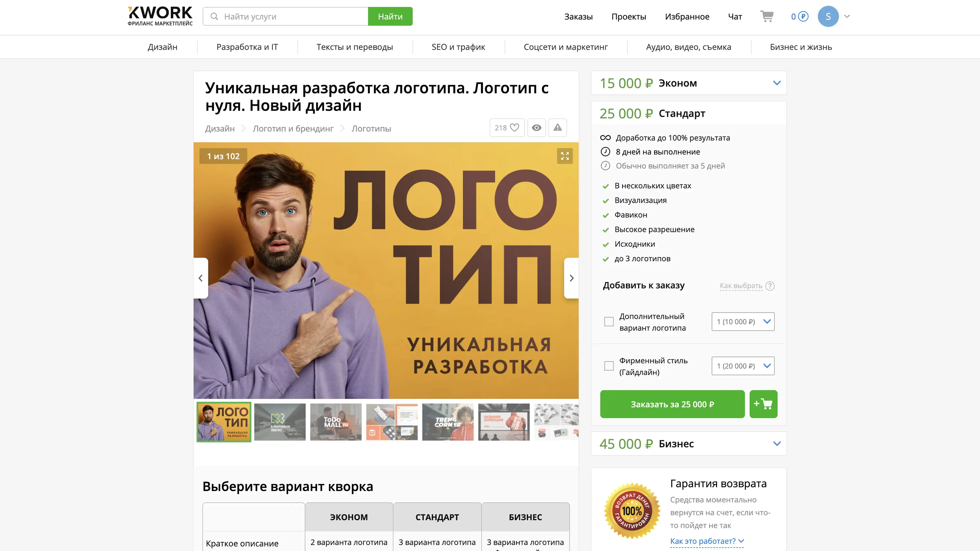Screen dimensions: 980x551
Task: Open the shopping cart icon in header
Action: (767, 16)
